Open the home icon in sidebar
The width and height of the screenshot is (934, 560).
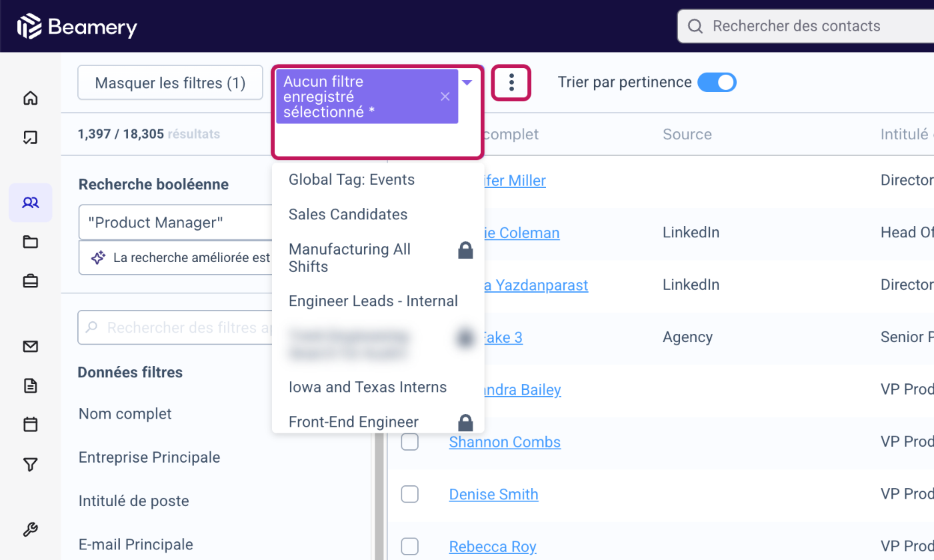[x=30, y=99]
